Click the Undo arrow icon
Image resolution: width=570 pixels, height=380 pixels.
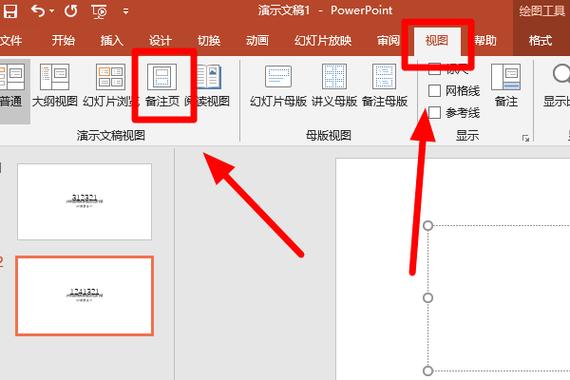pos(37,11)
